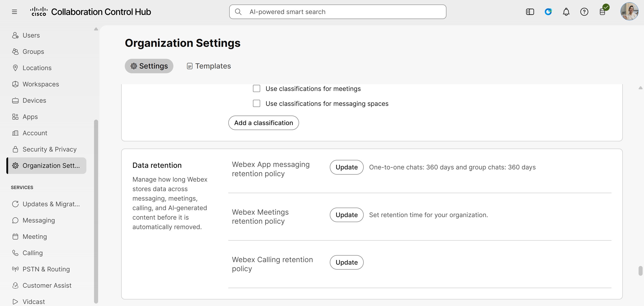Open Groups in the sidebar
The width and height of the screenshot is (644, 306).
pos(46,52)
